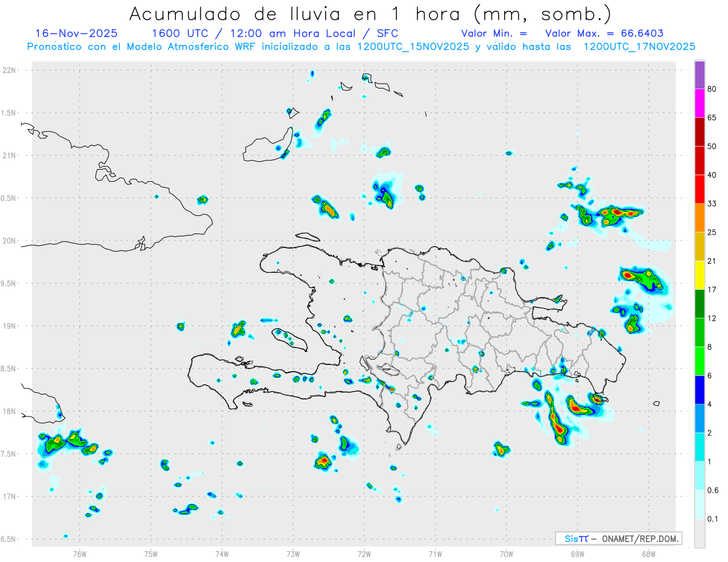Click the 'SisTT – ONAMET/REP.DOM.' credit box

pyautogui.click(x=619, y=538)
